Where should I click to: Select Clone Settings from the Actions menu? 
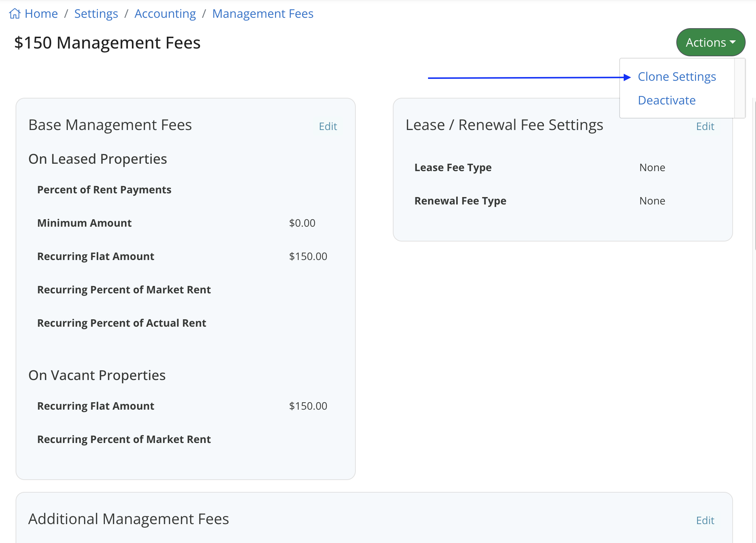point(676,76)
